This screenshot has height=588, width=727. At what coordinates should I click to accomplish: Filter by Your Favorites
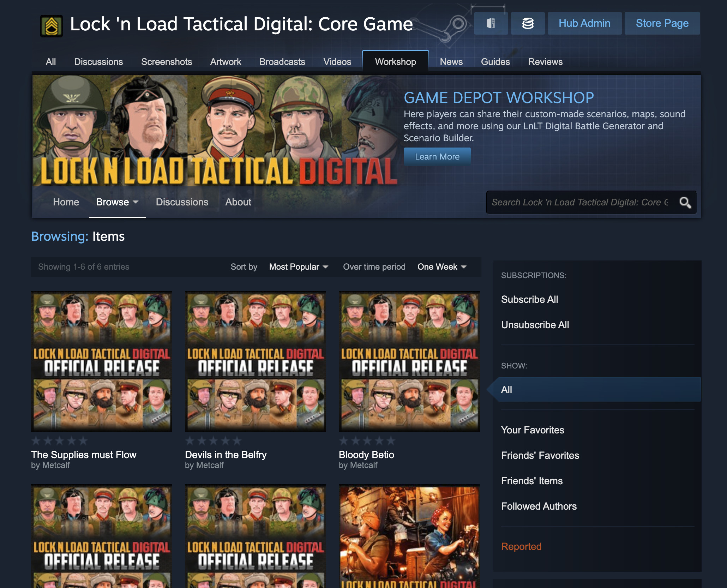[533, 430]
